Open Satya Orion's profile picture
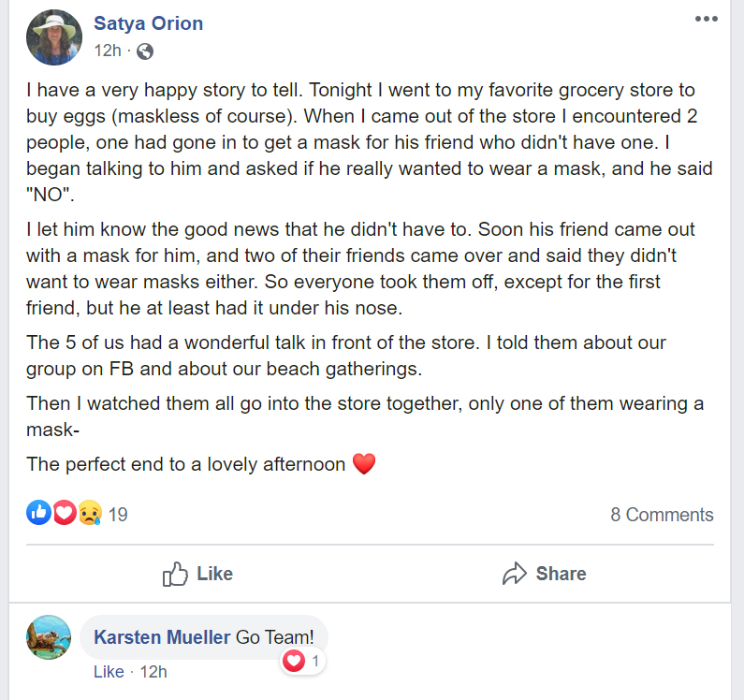 tap(55, 37)
